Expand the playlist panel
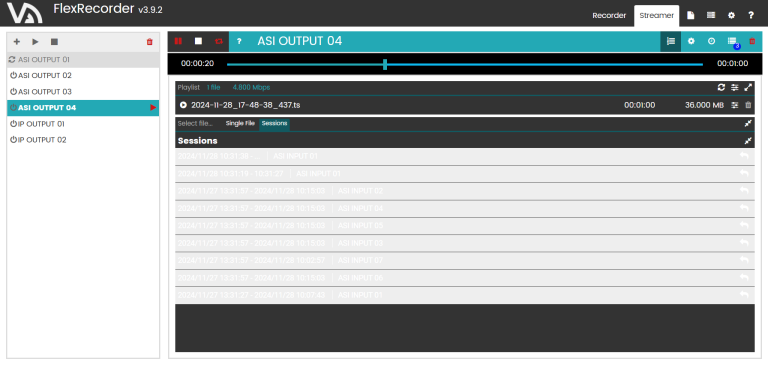The width and height of the screenshot is (768, 368). tap(748, 87)
